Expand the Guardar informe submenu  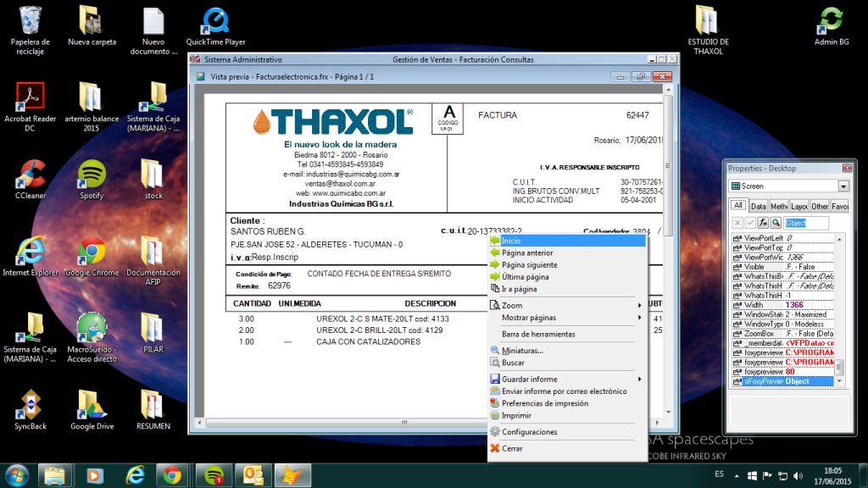click(567, 379)
